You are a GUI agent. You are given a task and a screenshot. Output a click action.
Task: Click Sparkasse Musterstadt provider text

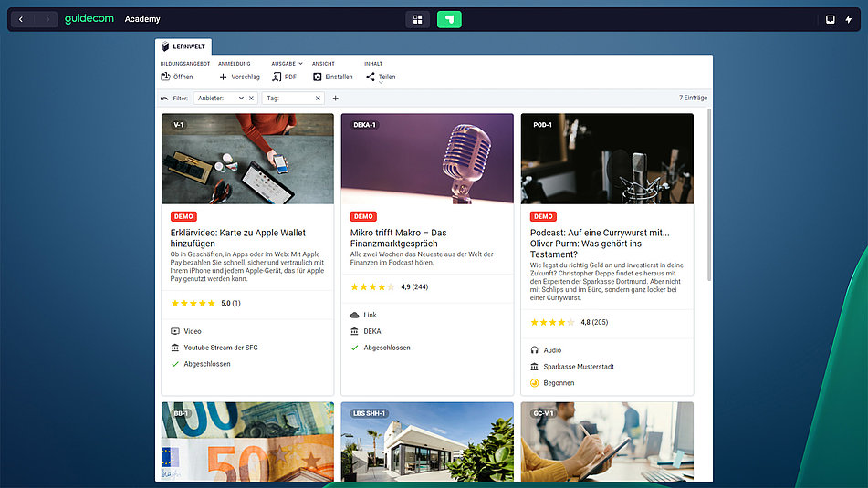pyautogui.click(x=579, y=367)
